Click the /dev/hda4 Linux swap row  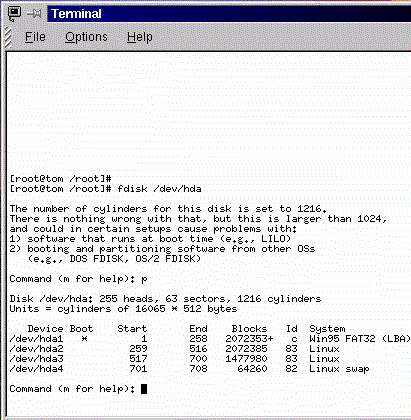coord(189,369)
